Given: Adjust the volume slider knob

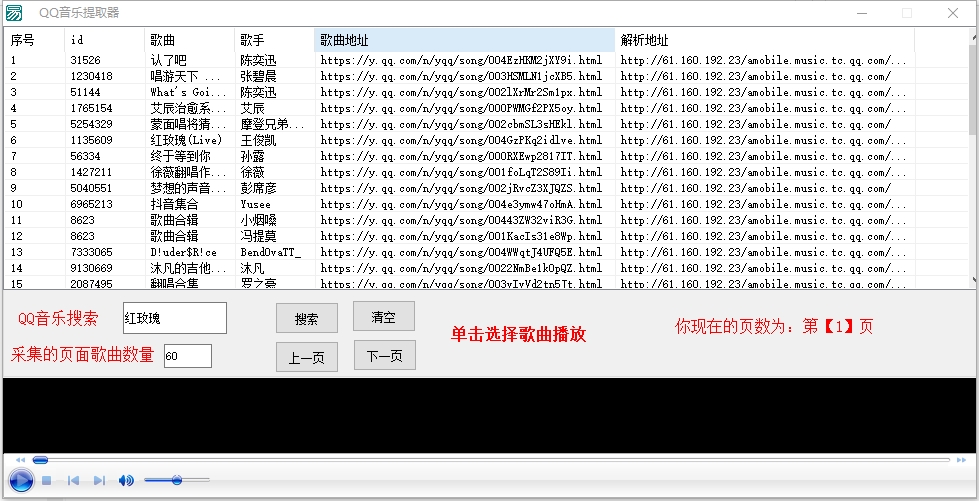Looking at the screenshot, I should [x=177, y=481].
